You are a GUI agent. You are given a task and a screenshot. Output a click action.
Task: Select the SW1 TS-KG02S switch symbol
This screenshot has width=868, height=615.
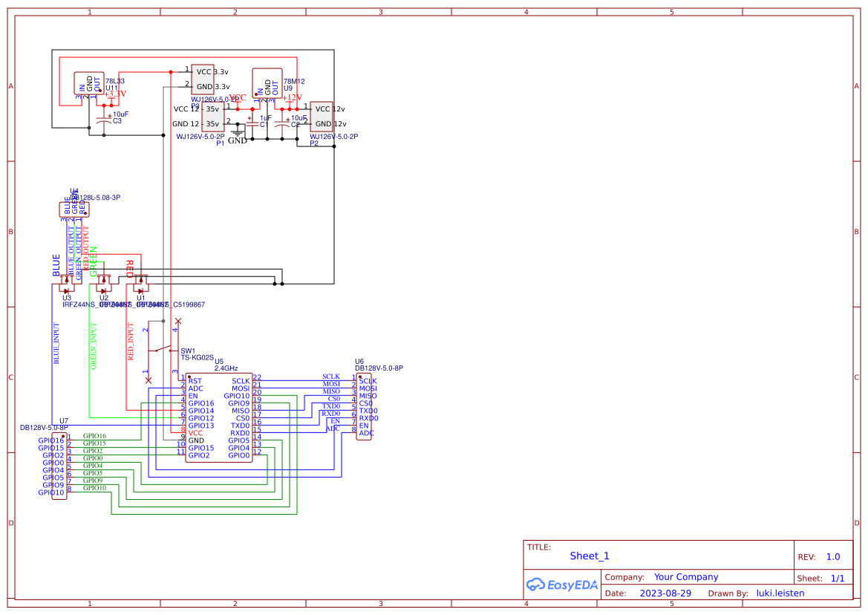click(163, 351)
